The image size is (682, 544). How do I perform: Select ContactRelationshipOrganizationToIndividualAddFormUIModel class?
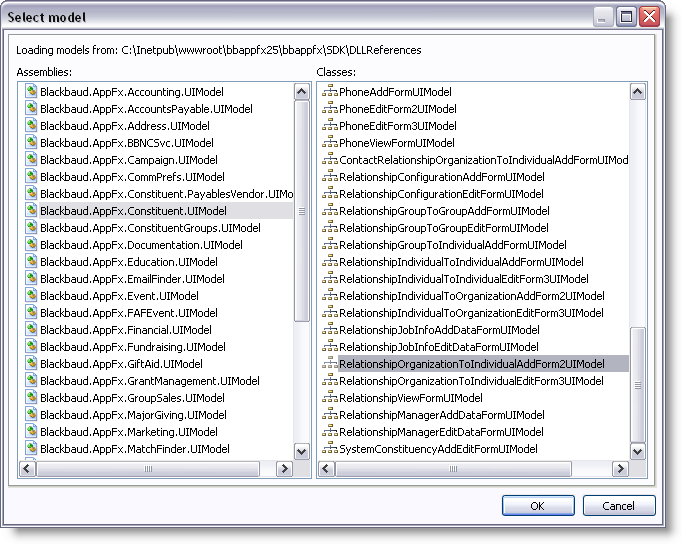(483, 160)
